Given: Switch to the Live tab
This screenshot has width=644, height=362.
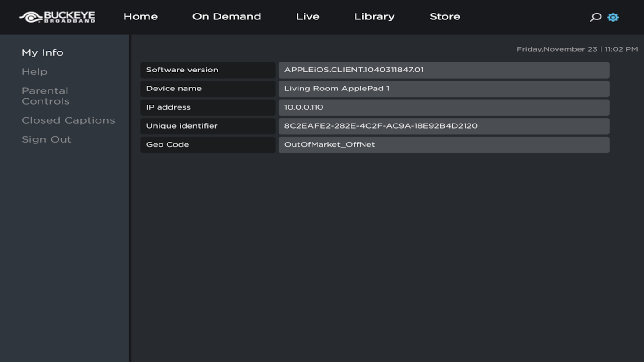Looking at the screenshot, I should click(308, 17).
